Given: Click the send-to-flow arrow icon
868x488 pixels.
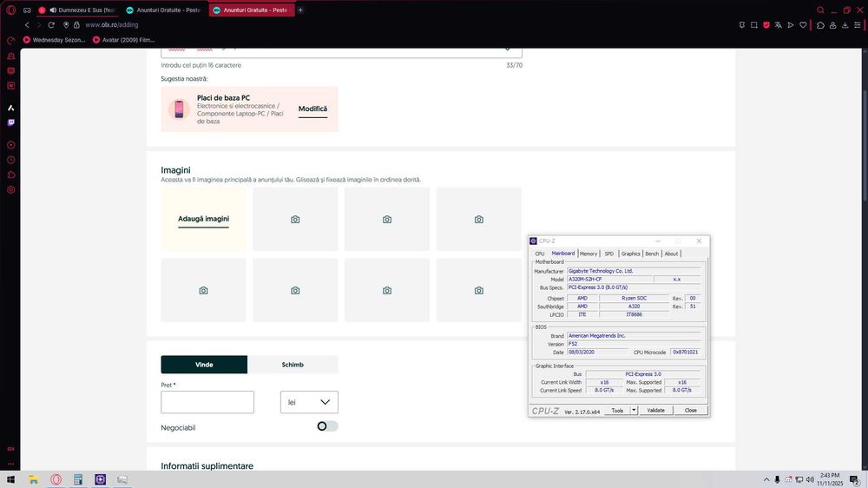Looking at the screenshot, I should [791, 25].
